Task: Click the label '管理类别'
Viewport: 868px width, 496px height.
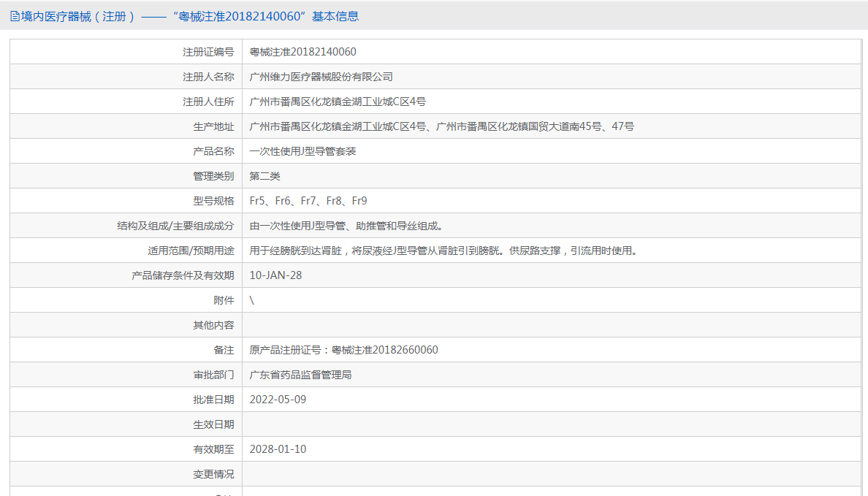Action: coord(213,176)
